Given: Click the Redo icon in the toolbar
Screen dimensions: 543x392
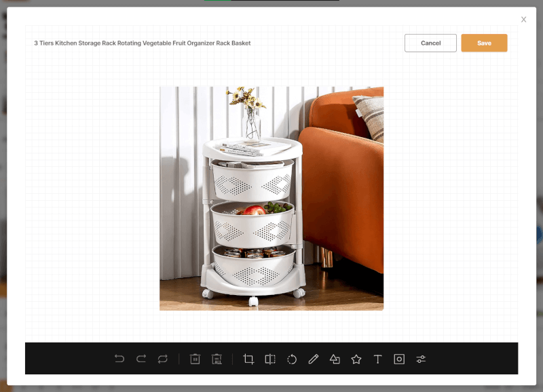Looking at the screenshot, I should pos(141,359).
